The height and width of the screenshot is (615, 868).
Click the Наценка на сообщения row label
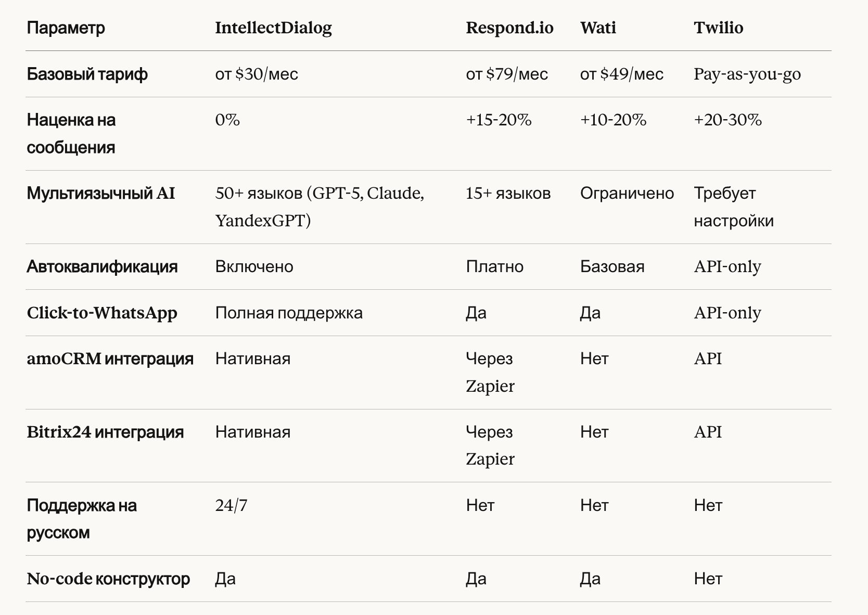coord(71,134)
